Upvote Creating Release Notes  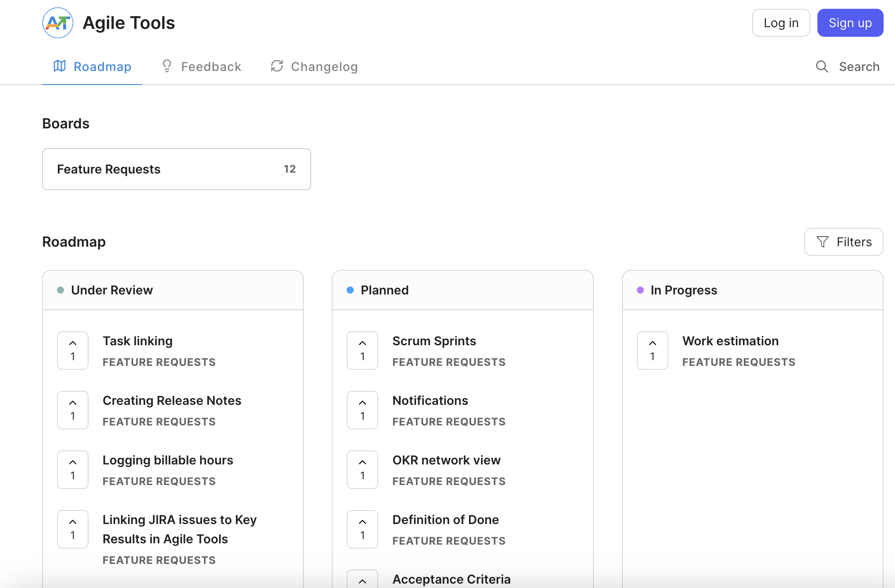tap(73, 410)
